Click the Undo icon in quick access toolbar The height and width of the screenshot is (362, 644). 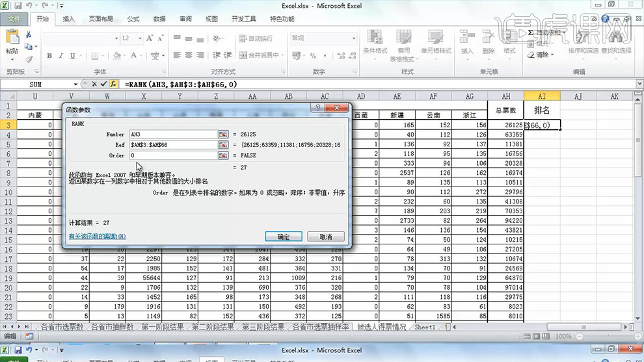coord(29,6)
